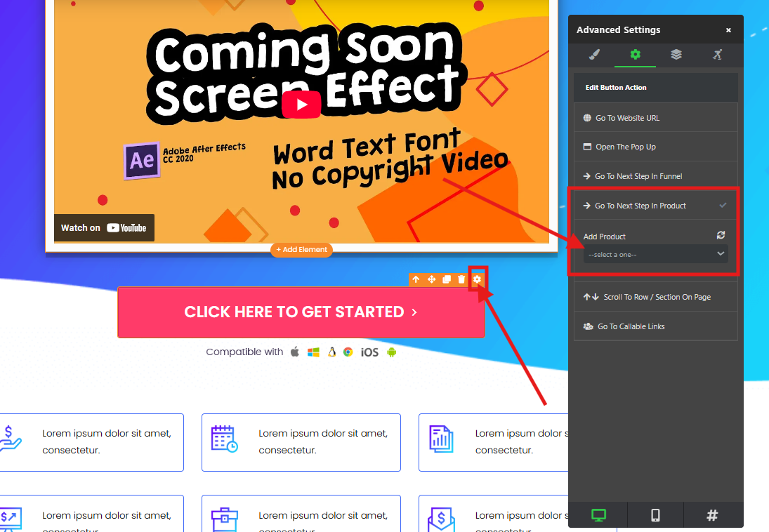Viewport: 769px width, 532px height.
Task: Switch to the green gear settings tab
Action: (635, 55)
